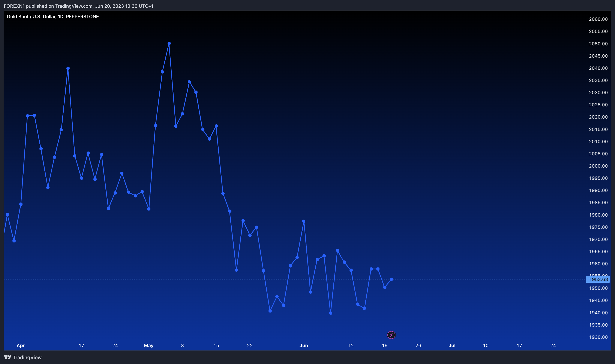
Task: Click the 19 date label in June
Action: pos(385,345)
